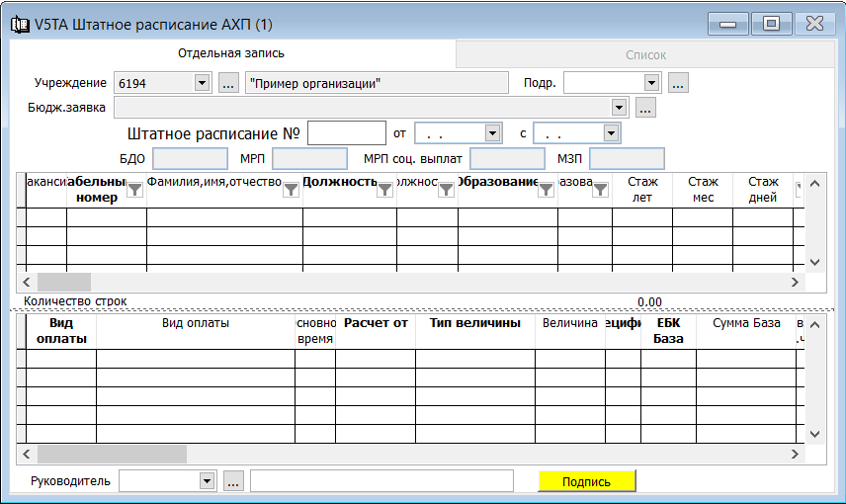Click filter icon in Образование column
846x504 pixels.
(x=546, y=192)
